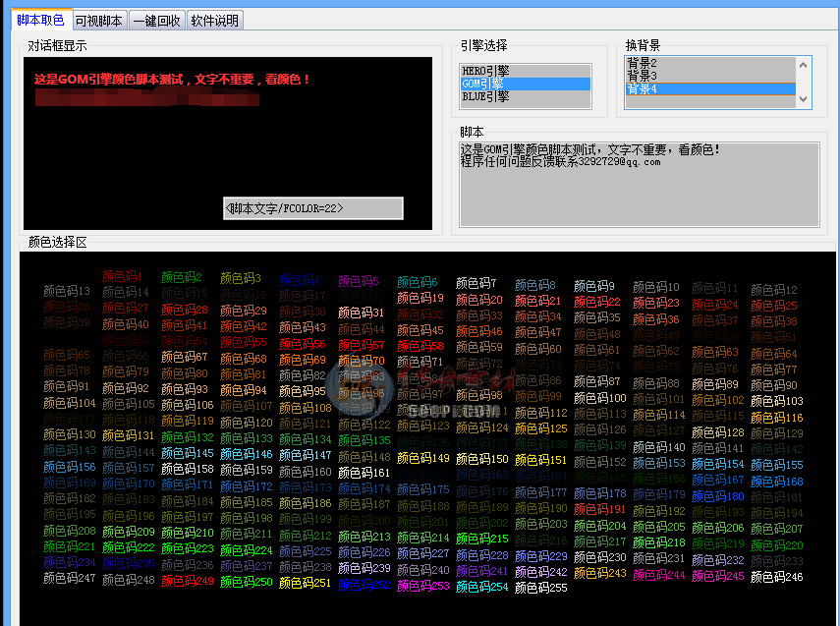Choose 背景2 in background list

(x=710, y=63)
